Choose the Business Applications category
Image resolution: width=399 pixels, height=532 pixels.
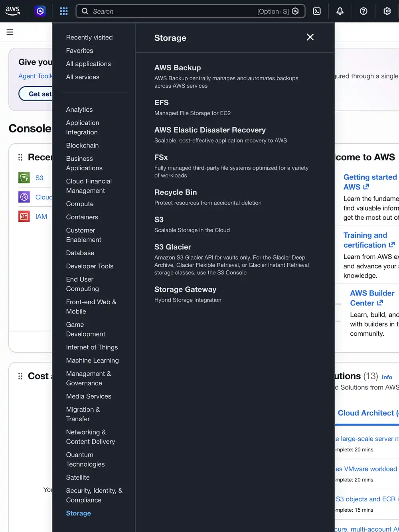coord(84,164)
